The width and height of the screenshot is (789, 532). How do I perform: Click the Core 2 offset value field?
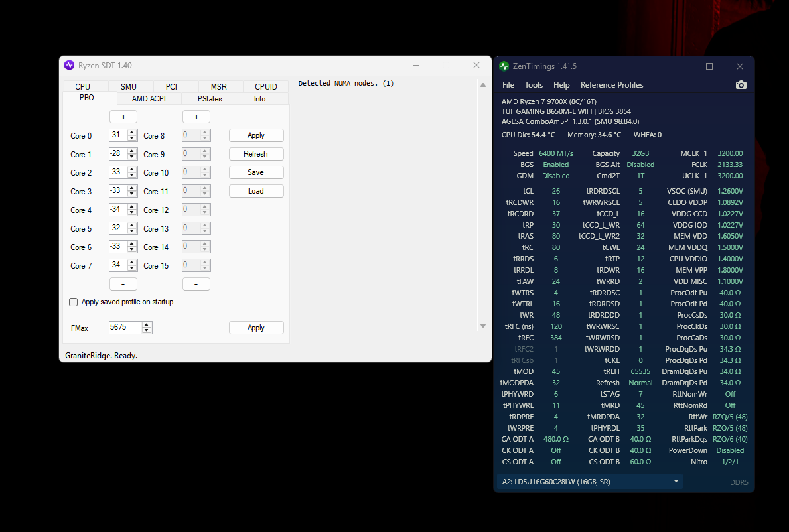[117, 172]
